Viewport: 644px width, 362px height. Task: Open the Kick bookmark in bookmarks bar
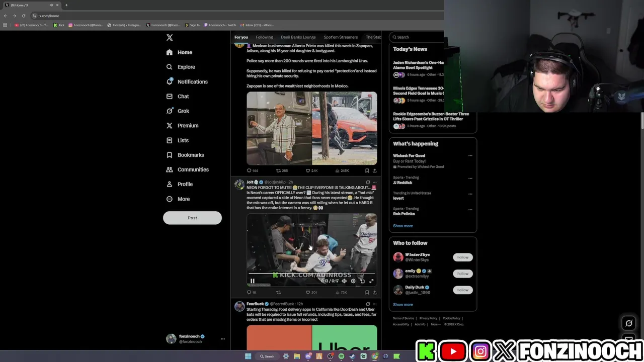pyautogui.click(x=59, y=25)
